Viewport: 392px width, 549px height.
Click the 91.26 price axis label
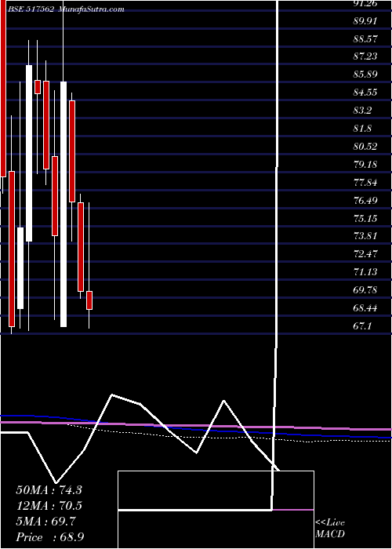[x=365, y=3]
